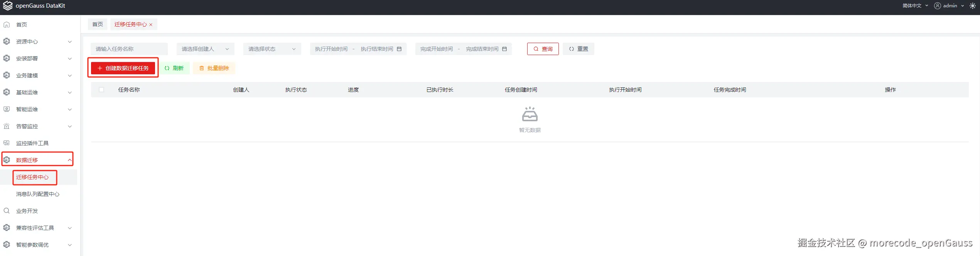
Task: Click the gear icon beside 基础运维
Action: point(7,92)
